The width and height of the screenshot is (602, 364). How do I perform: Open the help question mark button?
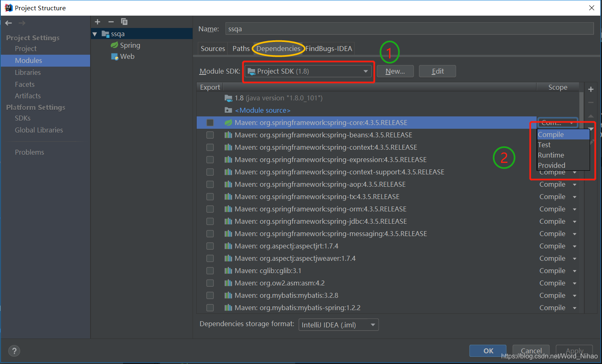[x=14, y=351]
